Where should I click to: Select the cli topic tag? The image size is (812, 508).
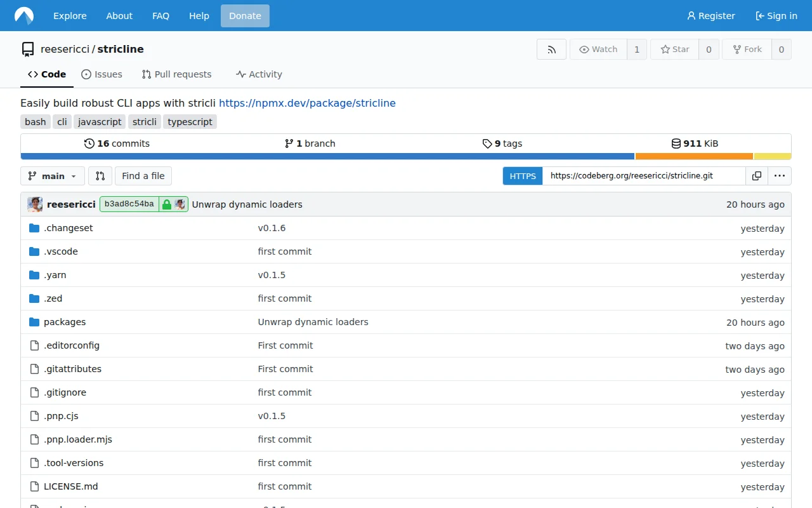62,122
